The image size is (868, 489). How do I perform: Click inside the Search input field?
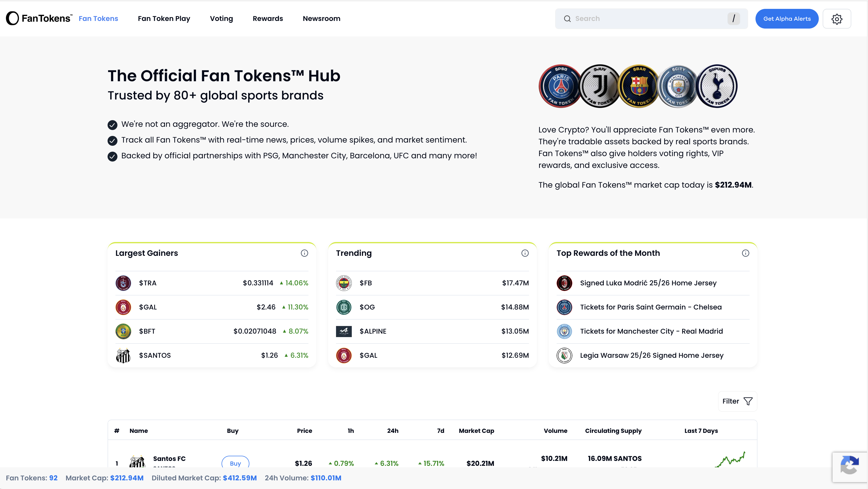coord(640,18)
